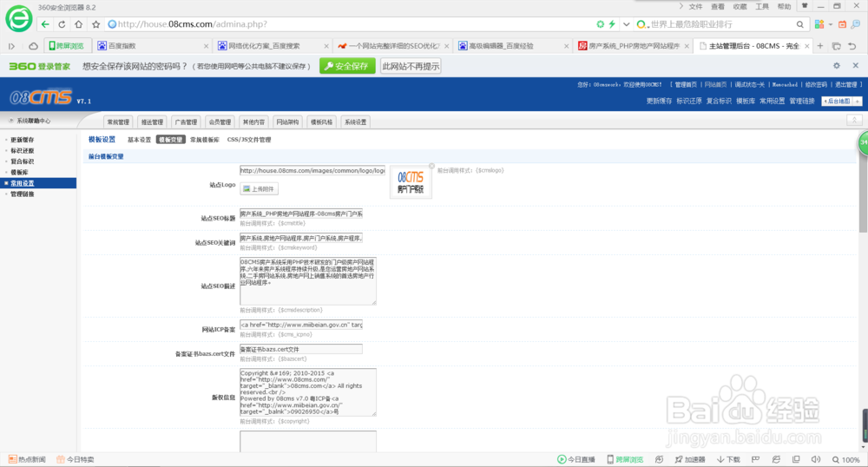
Task: Open the 100% zoom control
Action: click(x=846, y=460)
